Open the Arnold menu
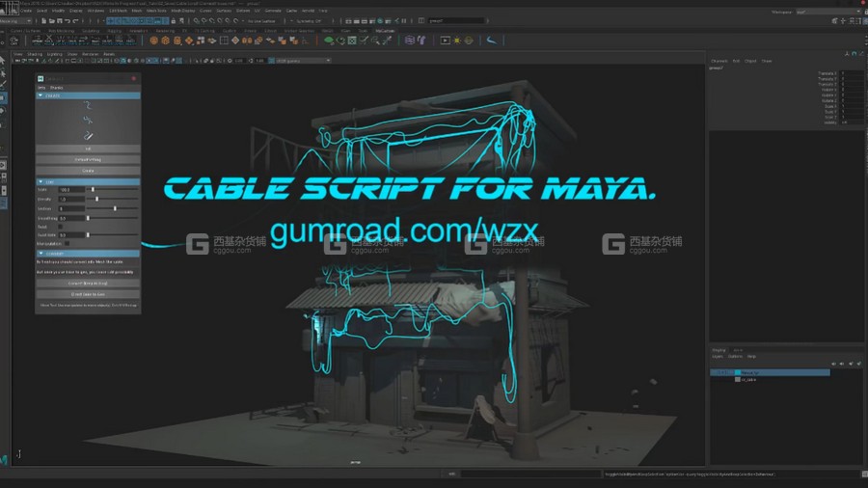The image size is (868, 488). [x=308, y=11]
